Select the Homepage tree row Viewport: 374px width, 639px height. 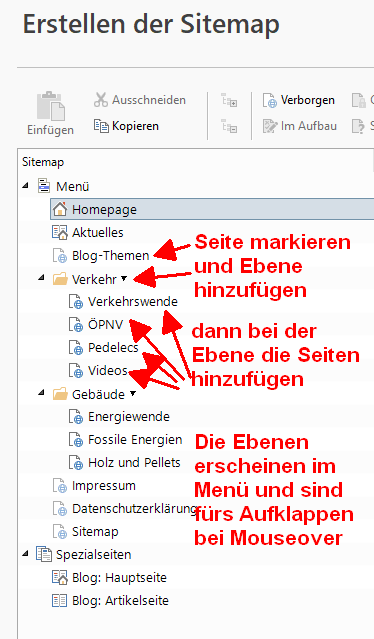coord(212,209)
